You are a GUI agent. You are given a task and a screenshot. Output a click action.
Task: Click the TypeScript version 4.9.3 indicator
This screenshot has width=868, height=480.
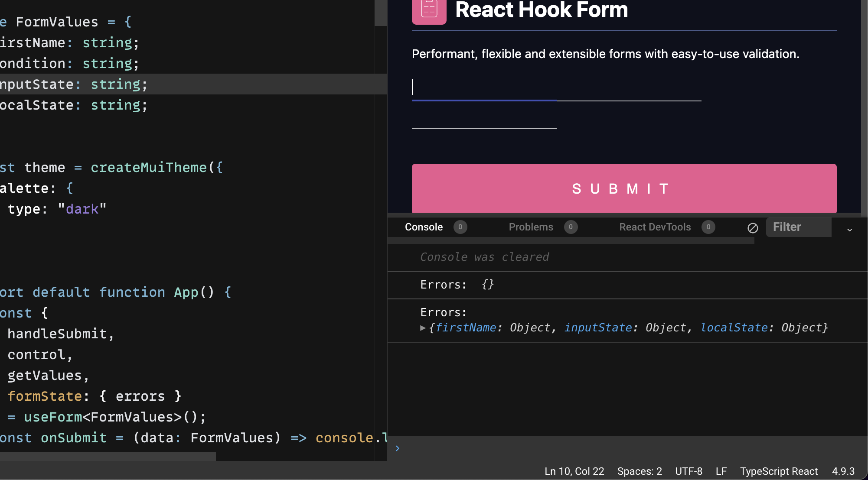coord(843,471)
